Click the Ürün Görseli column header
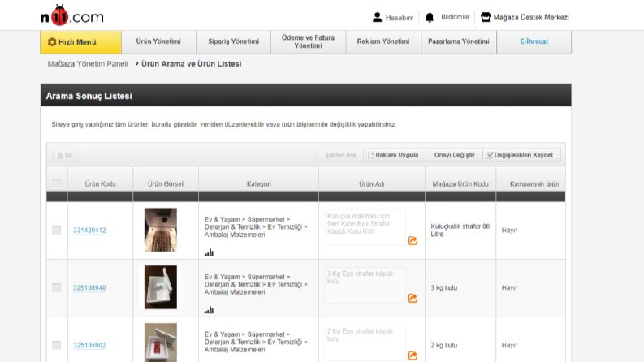Screen dimensions: 644x362 pos(166,184)
